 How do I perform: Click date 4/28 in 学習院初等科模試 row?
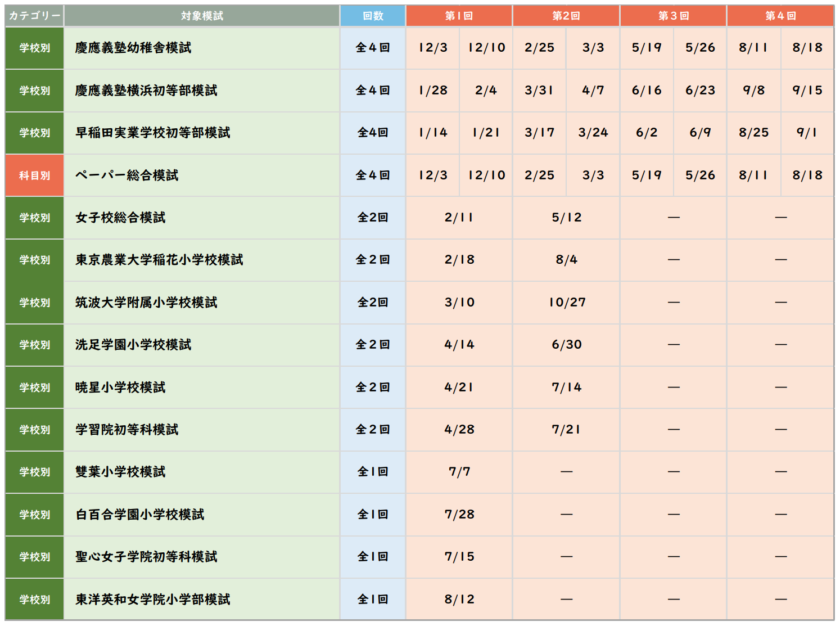459,430
